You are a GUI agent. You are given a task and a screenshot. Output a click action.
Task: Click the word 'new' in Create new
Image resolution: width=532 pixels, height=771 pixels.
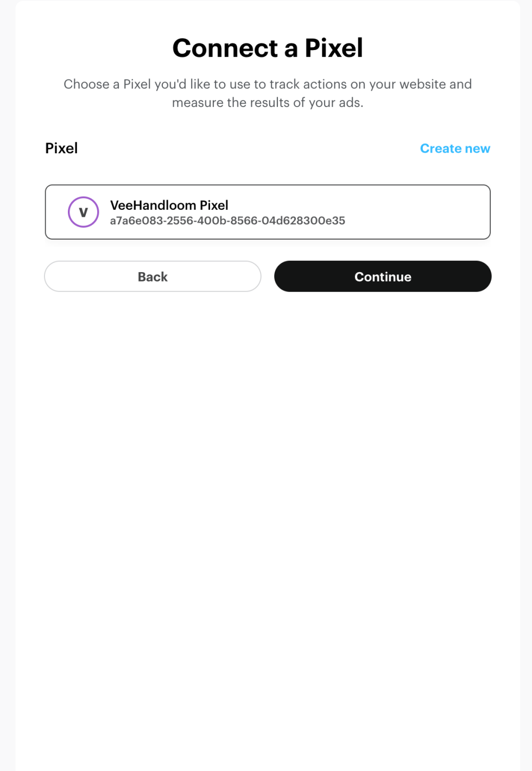[477, 148]
